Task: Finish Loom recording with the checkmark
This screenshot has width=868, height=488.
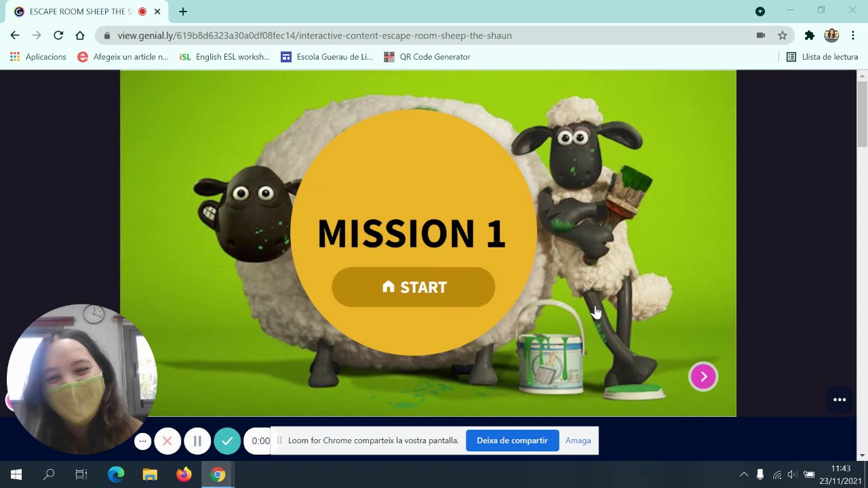Action: point(227,441)
